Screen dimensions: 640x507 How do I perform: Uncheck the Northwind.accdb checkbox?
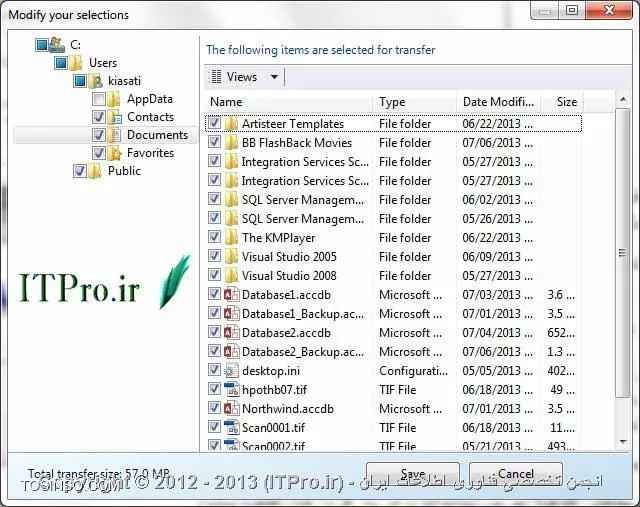pos(215,408)
